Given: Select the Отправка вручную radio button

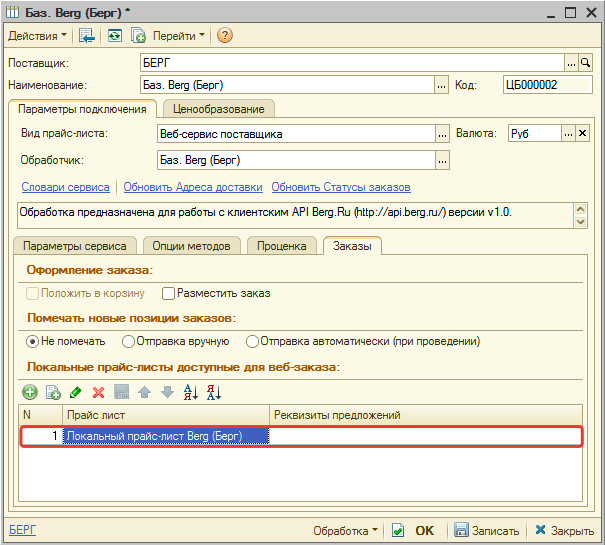Looking at the screenshot, I should click(x=128, y=342).
